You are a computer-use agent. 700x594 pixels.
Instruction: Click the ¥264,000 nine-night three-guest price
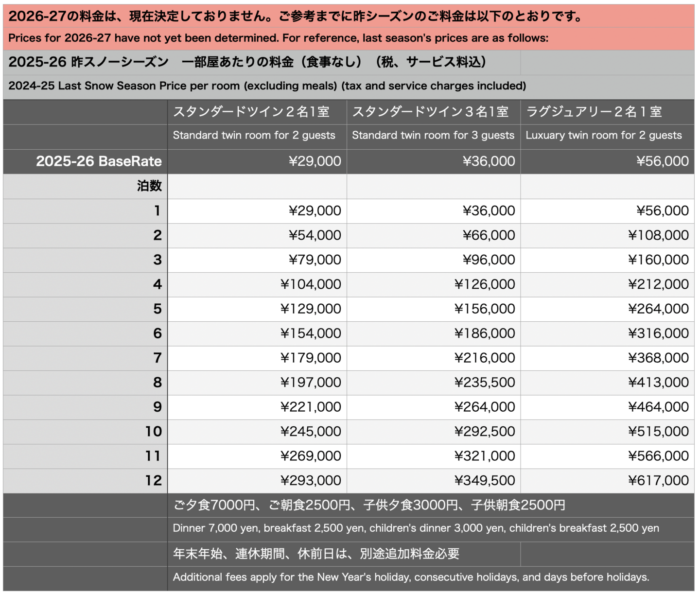point(485,407)
